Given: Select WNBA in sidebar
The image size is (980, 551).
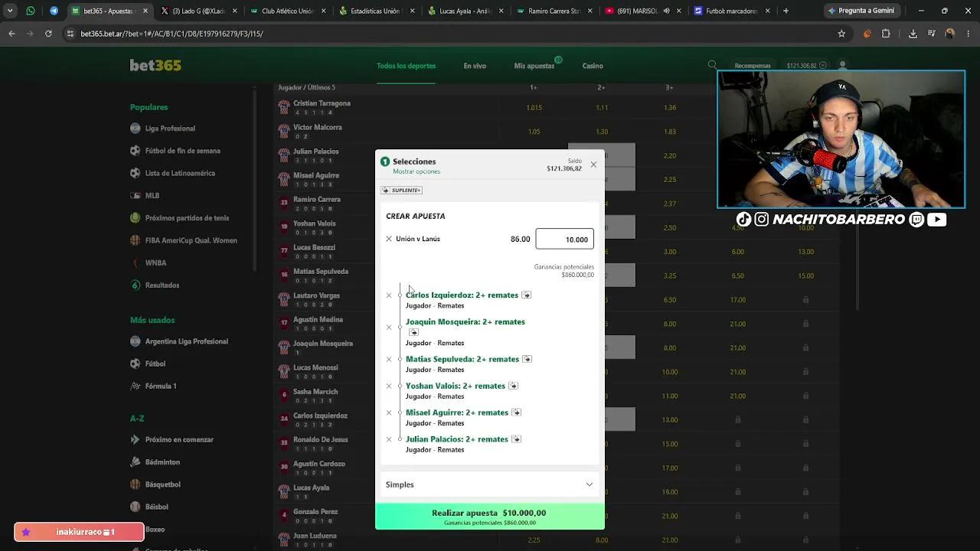Looking at the screenshot, I should click(155, 262).
